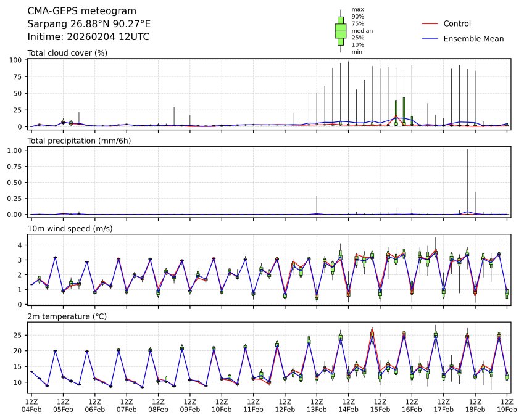Click the "max" label in box-plot legend
This screenshot has height=420, width=524.
(x=357, y=9)
